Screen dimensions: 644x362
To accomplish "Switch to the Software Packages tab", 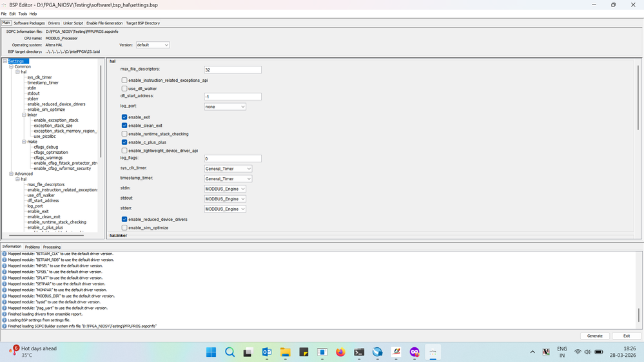I will coord(29,23).
